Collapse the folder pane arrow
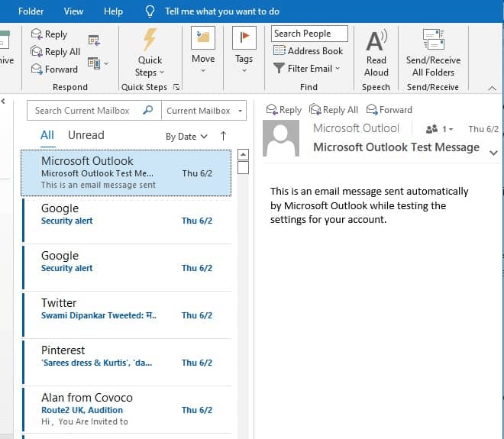Viewport: 504px width, 439px height. coord(3,102)
